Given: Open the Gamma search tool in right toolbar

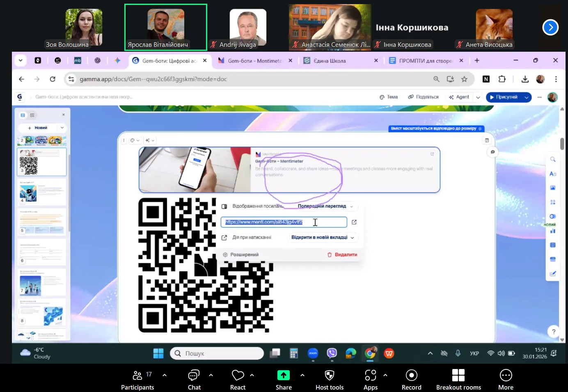Looking at the screenshot, I should (x=553, y=159).
